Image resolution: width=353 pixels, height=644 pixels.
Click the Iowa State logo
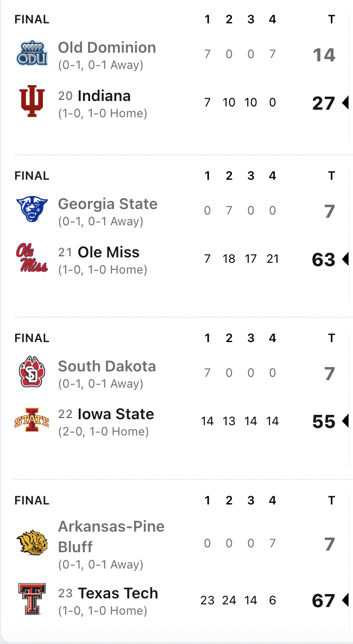(32, 420)
